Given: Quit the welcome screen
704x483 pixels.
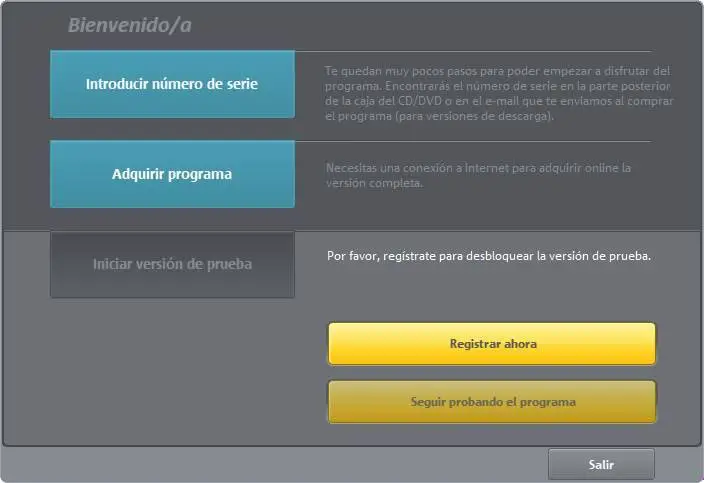Looking at the screenshot, I should [x=601, y=464].
